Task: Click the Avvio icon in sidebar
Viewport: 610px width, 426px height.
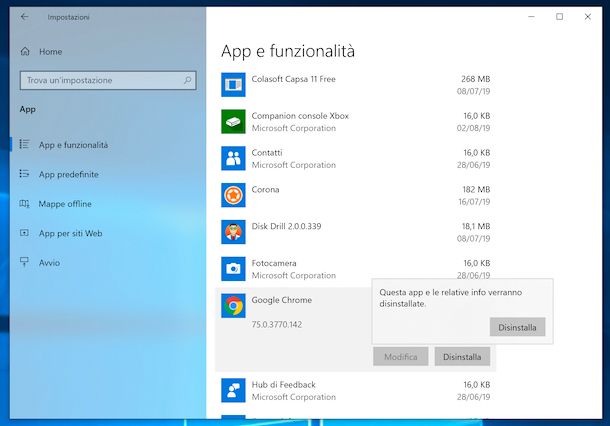Action: point(24,262)
